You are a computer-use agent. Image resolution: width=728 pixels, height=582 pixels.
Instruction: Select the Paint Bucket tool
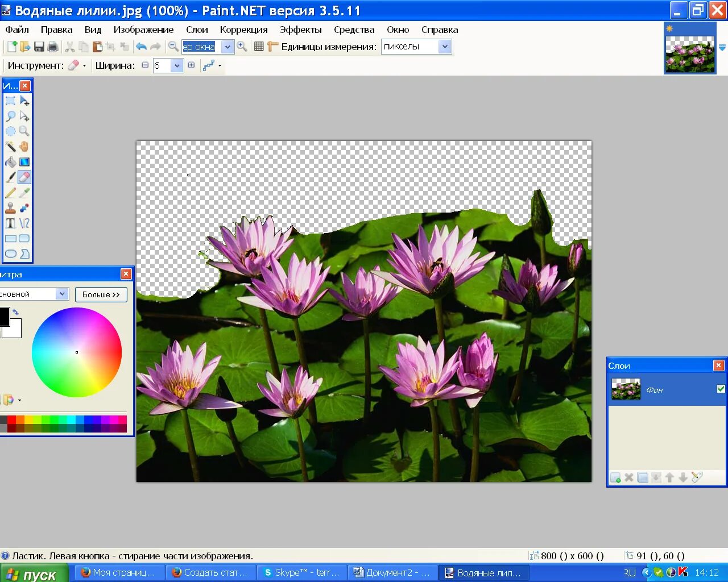[10, 162]
